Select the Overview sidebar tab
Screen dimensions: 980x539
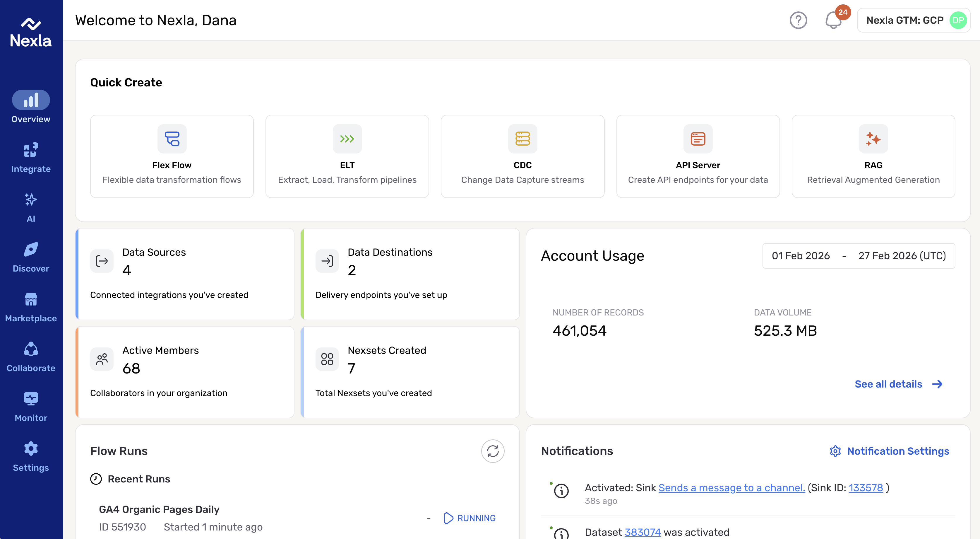pyautogui.click(x=31, y=107)
